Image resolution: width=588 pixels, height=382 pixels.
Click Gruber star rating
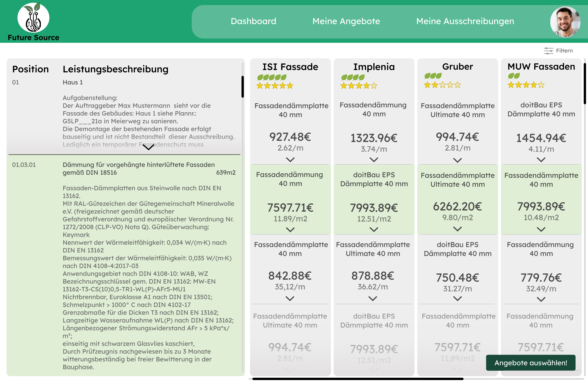coord(442,85)
